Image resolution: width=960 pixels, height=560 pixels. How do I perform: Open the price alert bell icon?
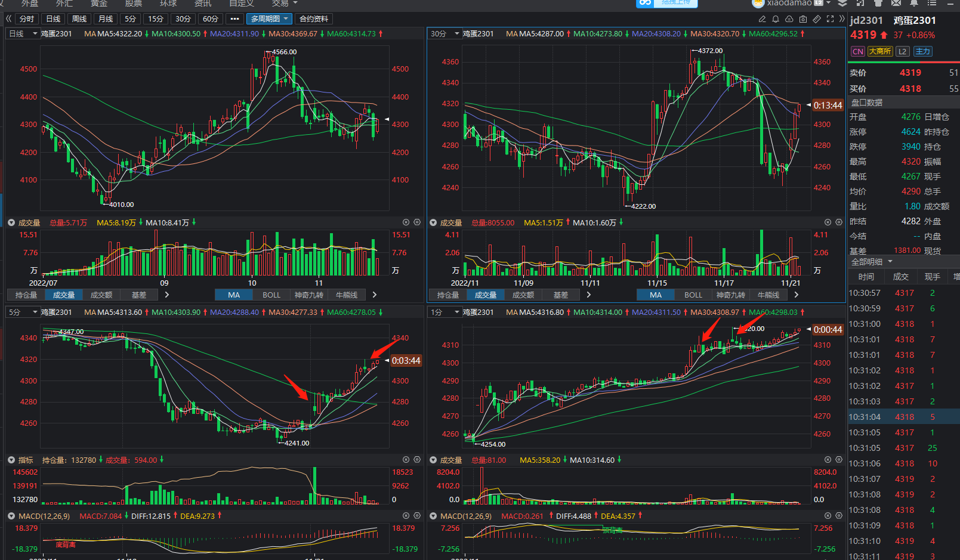pyautogui.click(x=776, y=19)
